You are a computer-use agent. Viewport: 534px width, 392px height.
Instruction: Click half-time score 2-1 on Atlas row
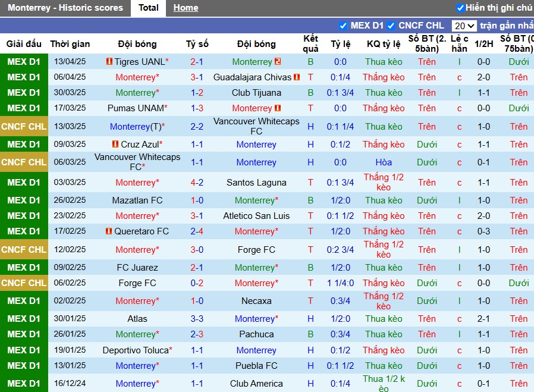(483, 319)
